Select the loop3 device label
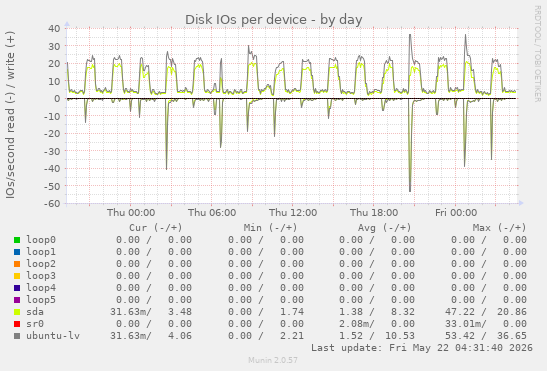Image resolution: width=547 pixels, height=371 pixels. [x=41, y=276]
